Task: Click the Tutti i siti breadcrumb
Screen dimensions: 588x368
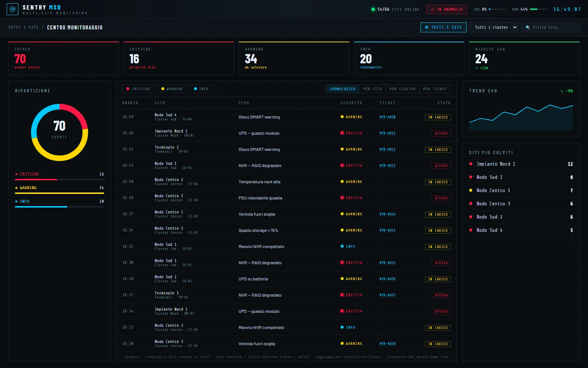Action: click(x=23, y=27)
